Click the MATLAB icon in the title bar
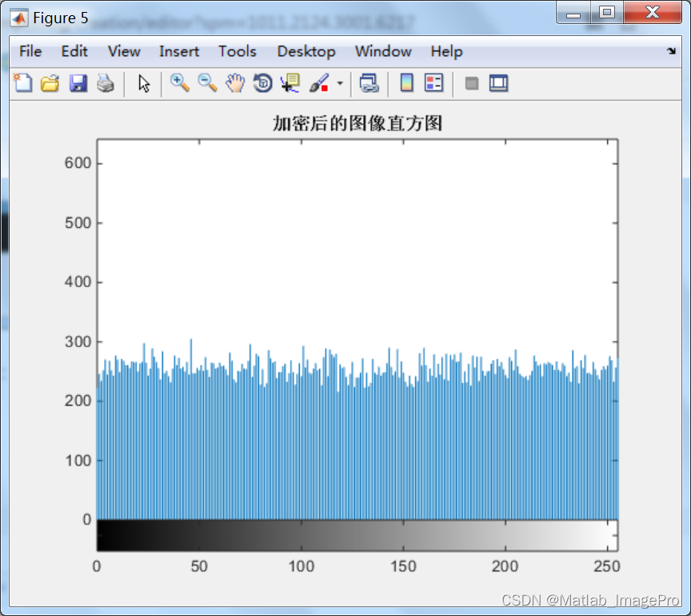Image resolution: width=691 pixels, height=616 pixels. coord(19,18)
